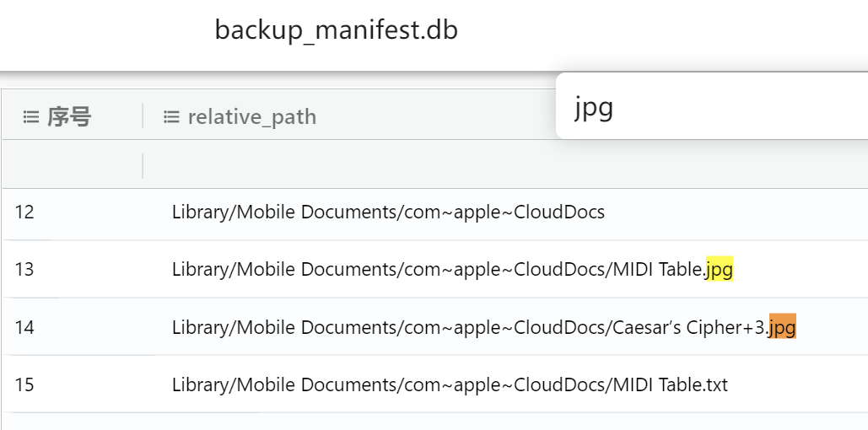Select the row number 12 cell

[x=24, y=212]
